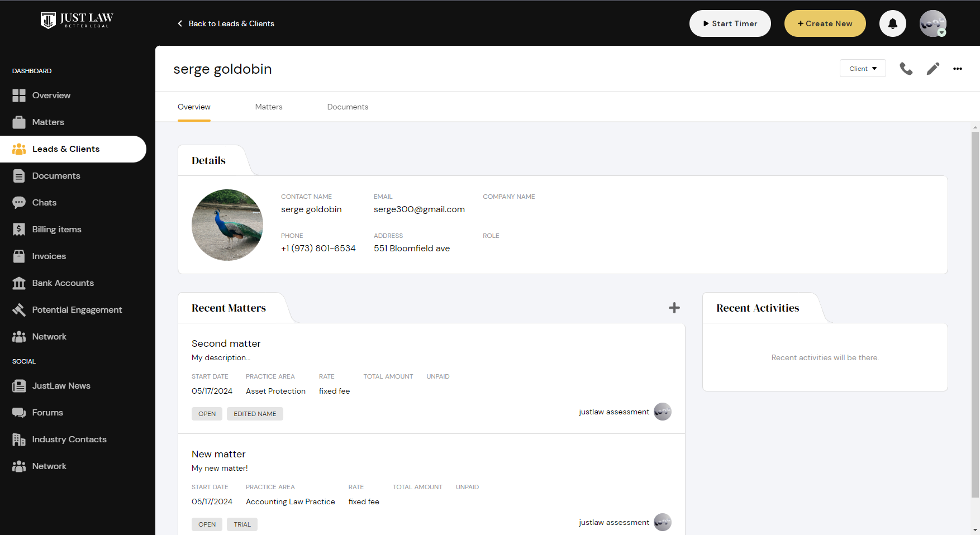The height and width of the screenshot is (535, 980).
Task: Open the Network icon under Dashboard
Action: click(x=19, y=337)
